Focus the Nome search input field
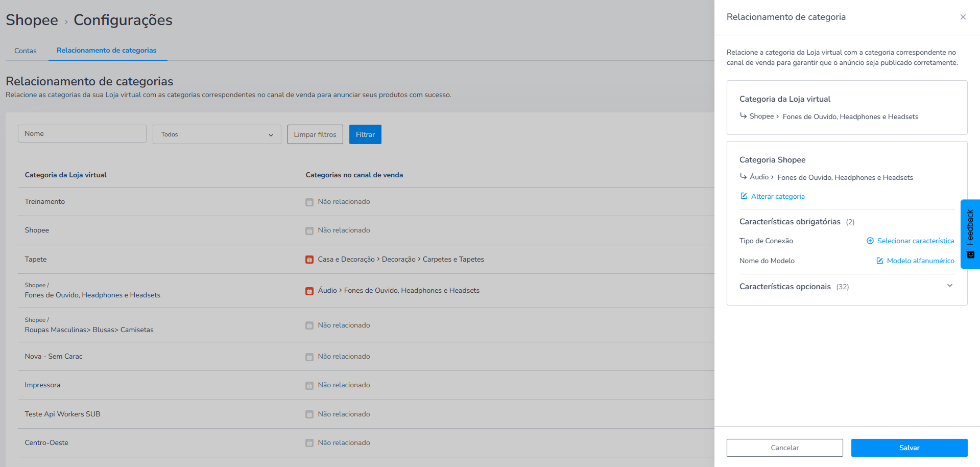980x467 pixels. point(82,134)
